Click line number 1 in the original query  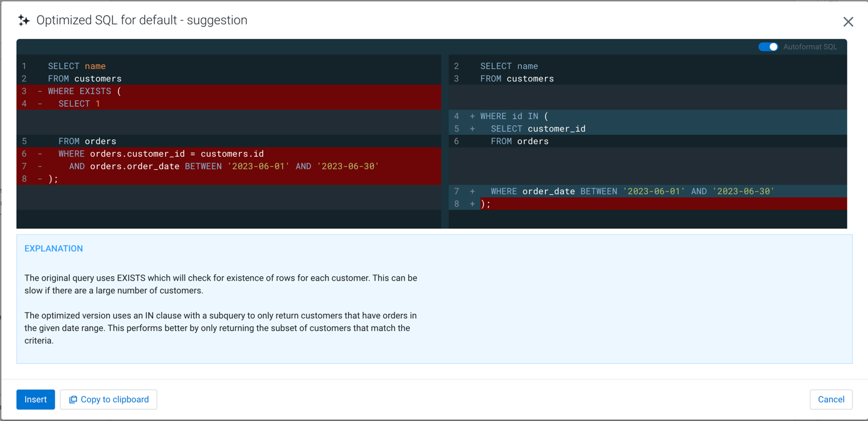[x=24, y=66]
